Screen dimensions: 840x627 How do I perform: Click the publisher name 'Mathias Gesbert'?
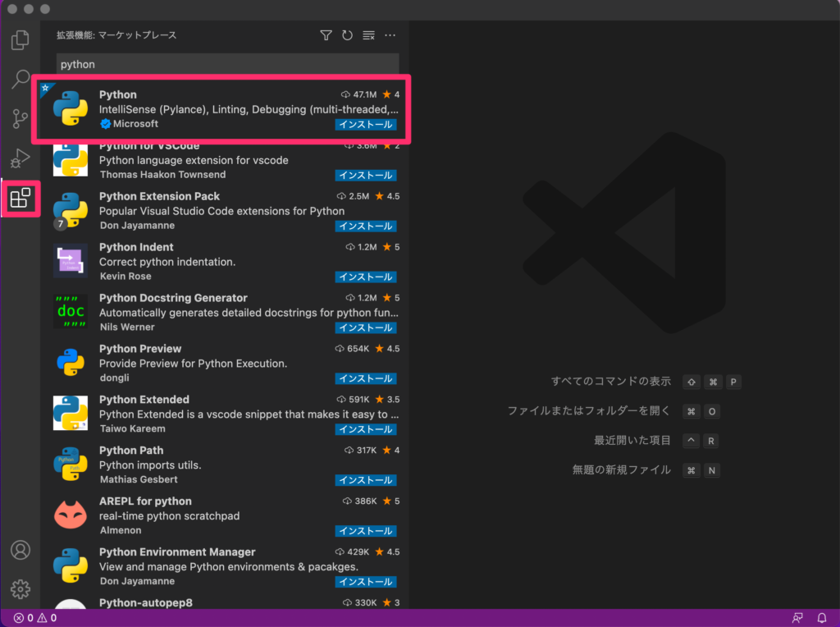tap(139, 479)
